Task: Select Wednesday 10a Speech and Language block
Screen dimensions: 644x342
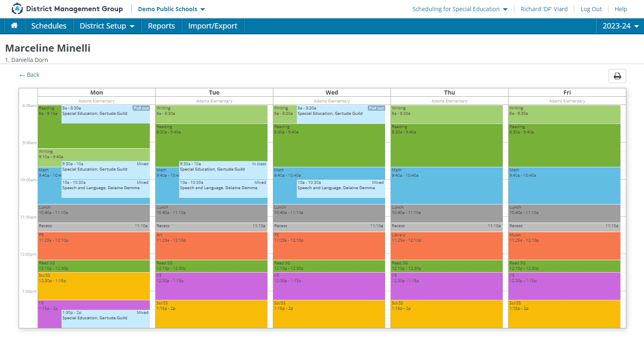Action: [x=341, y=189]
